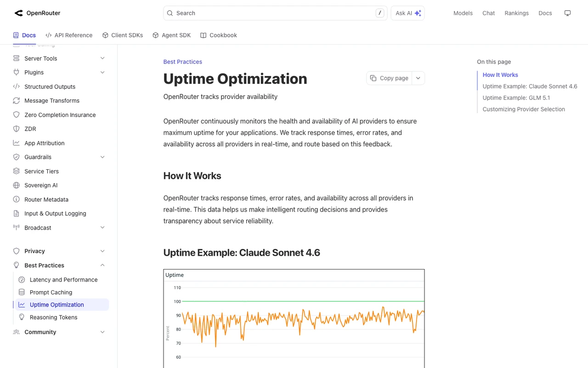The width and height of the screenshot is (588, 368).
Task: Click the Prompt Caching database icon
Action: coord(22,292)
